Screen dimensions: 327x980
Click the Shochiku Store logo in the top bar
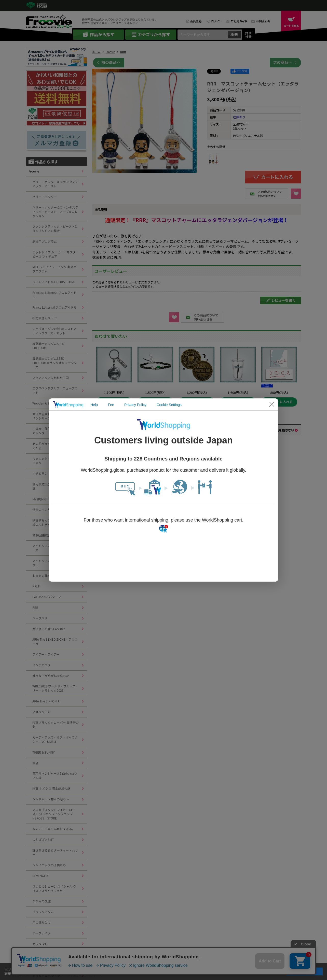click(36, 5)
